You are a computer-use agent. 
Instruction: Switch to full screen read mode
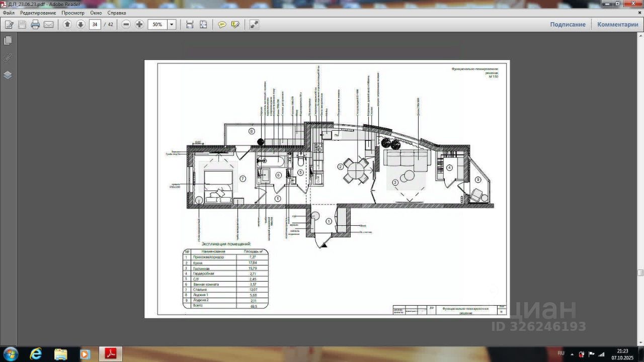[x=254, y=25]
